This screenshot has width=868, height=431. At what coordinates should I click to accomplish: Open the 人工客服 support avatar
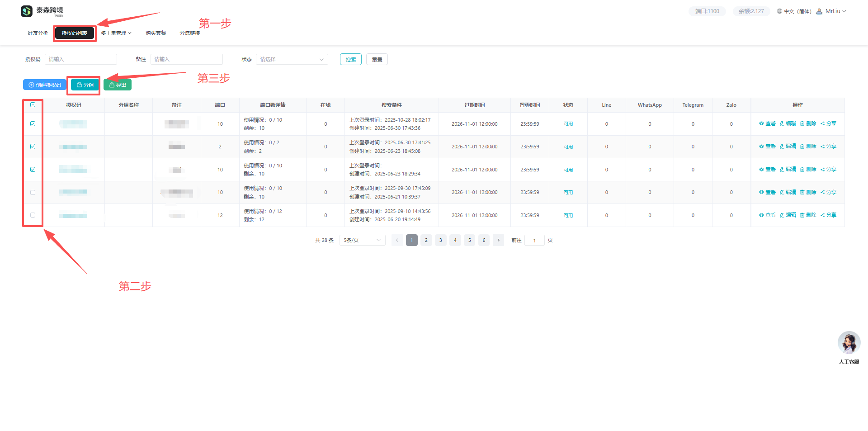pos(849,343)
